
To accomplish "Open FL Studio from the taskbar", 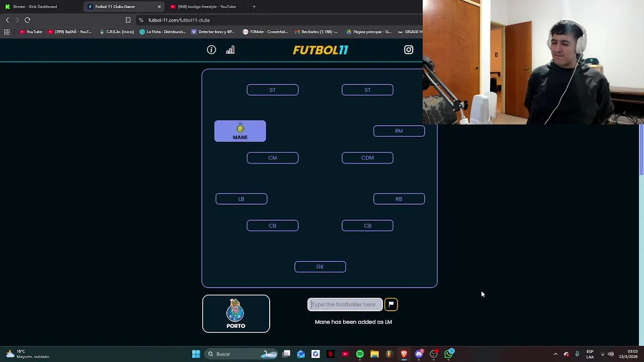I will (389, 354).
